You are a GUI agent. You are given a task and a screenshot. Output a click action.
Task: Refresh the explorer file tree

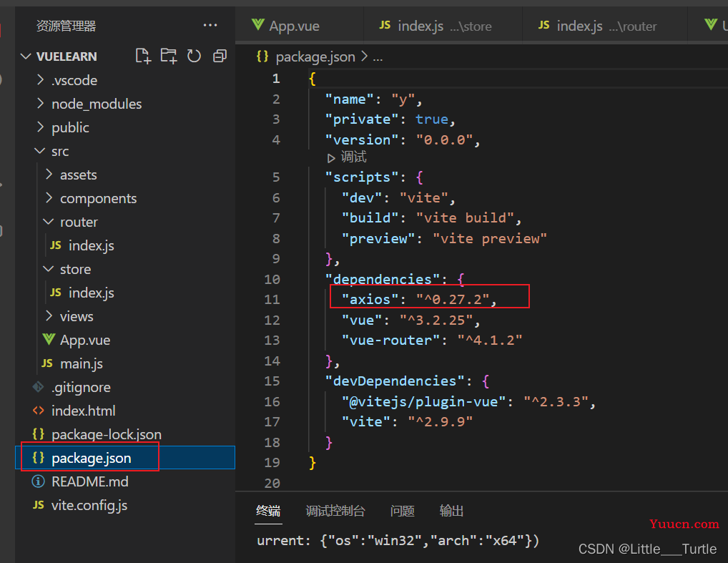point(194,57)
